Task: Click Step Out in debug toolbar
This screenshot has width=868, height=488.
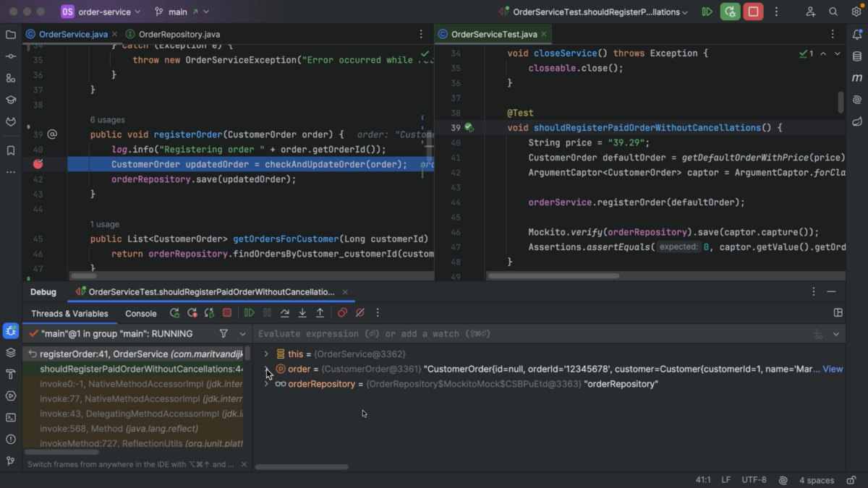Action: click(320, 313)
